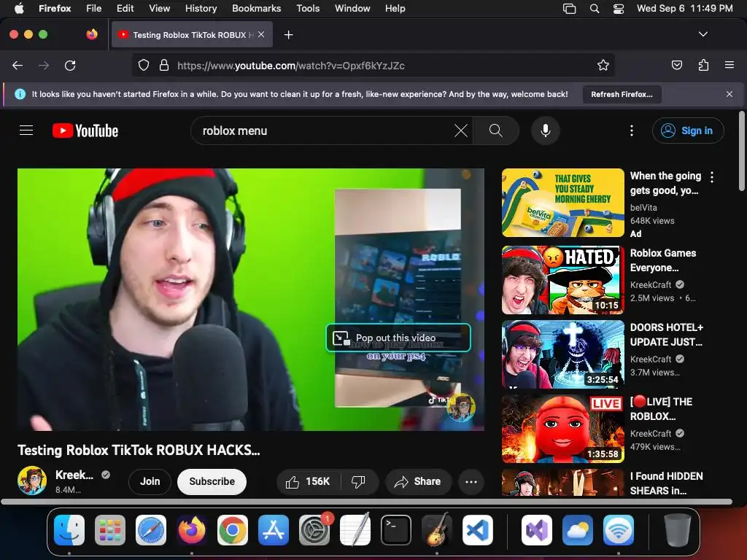Clear the search text with the X icon

click(x=461, y=131)
